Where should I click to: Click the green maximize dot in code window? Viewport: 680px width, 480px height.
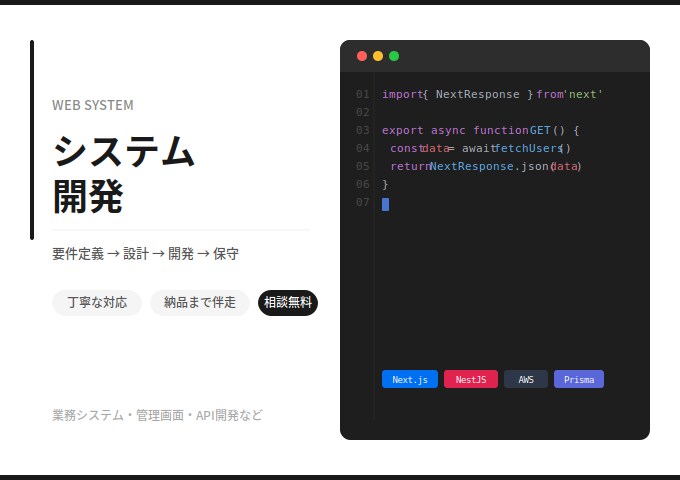coord(394,56)
